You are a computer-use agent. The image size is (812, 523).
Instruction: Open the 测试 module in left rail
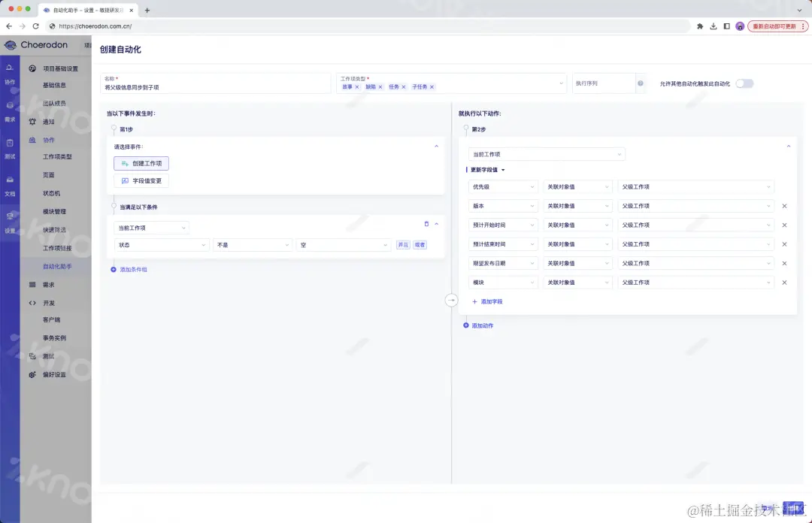(10, 148)
